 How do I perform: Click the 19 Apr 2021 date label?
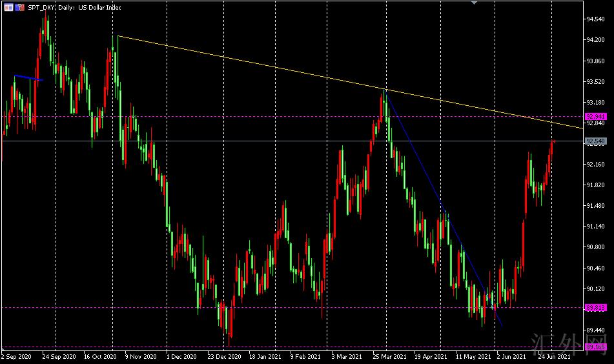pos(431,356)
